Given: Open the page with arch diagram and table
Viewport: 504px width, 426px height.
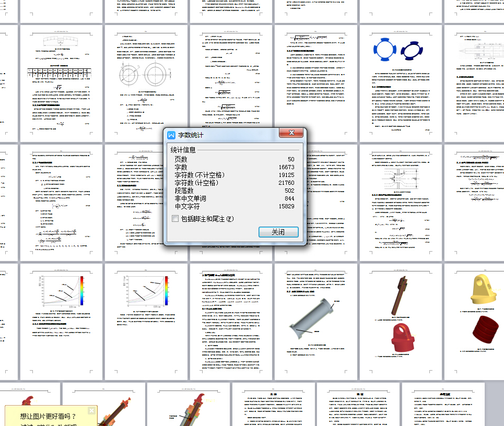Looking at the screenshot, I should 61,84.
